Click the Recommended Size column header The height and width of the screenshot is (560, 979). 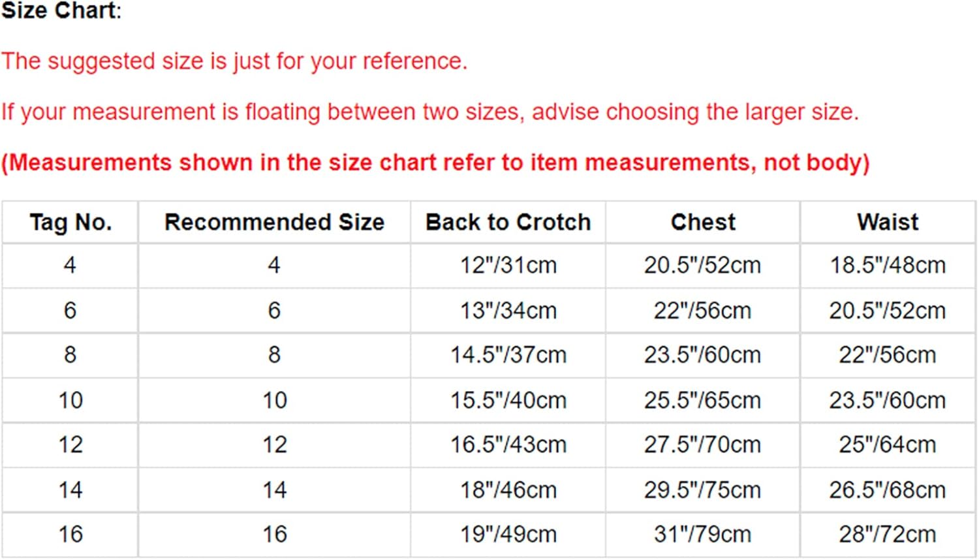tap(274, 223)
